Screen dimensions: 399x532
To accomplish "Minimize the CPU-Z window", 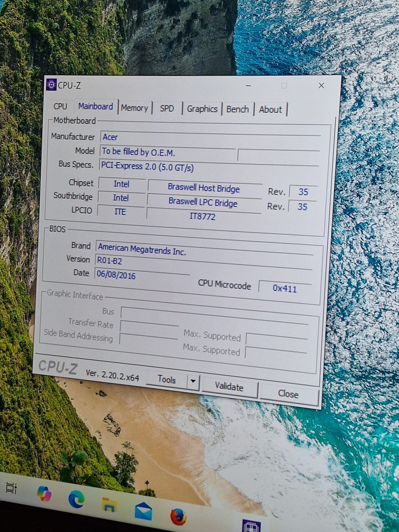I will (x=249, y=85).
